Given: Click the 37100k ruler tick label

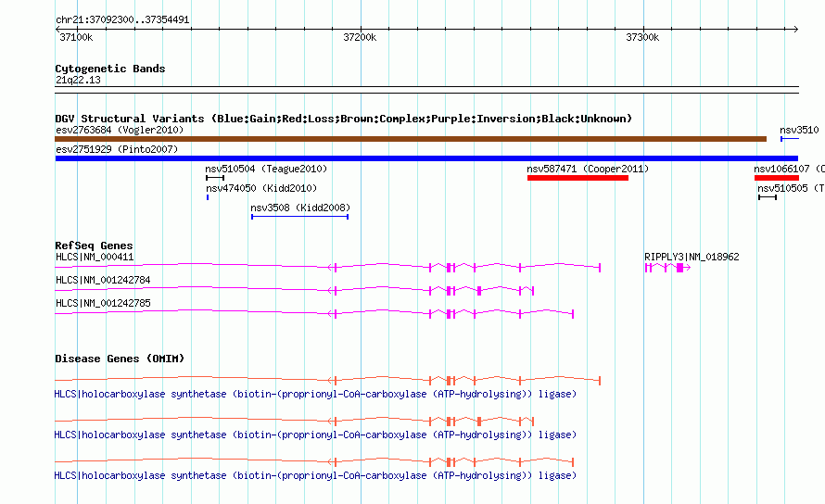Looking at the screenshot, I should [76, 37].
